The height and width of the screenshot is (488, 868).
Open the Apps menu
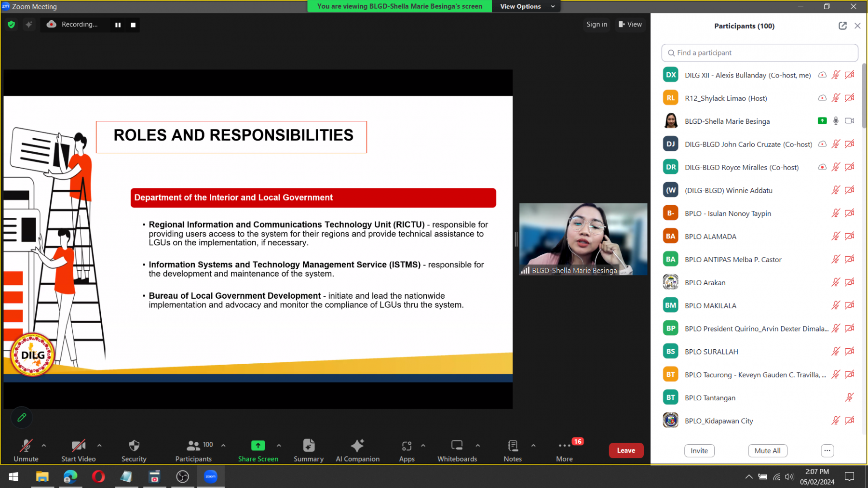pos(407,451)
